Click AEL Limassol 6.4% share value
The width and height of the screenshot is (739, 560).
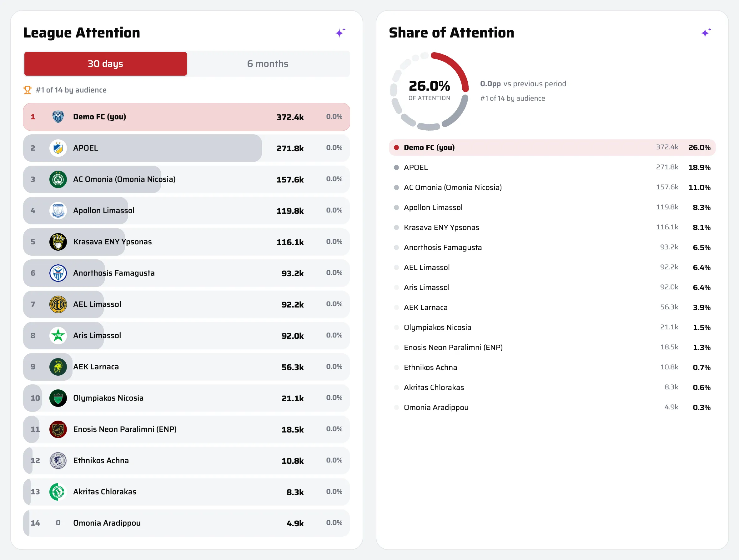701,267
